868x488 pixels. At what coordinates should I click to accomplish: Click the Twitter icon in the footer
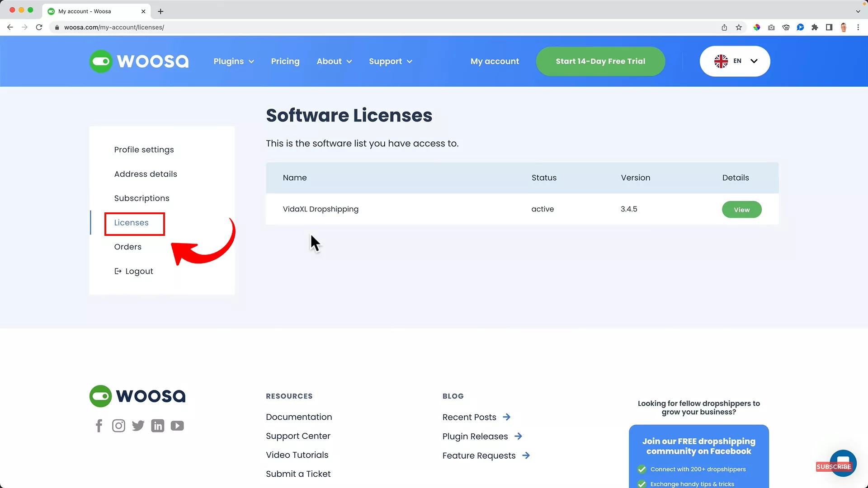tap(138, 425)
